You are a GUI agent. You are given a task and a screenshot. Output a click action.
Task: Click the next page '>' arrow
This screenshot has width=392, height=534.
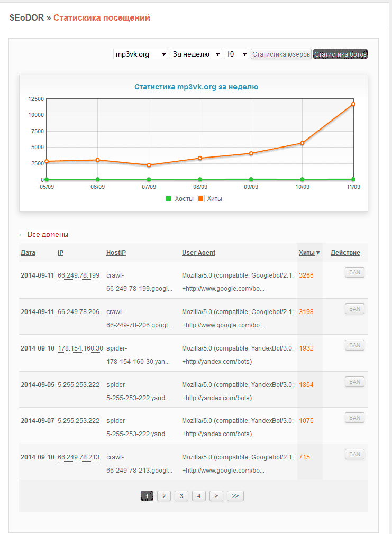(x=216, y=496)
